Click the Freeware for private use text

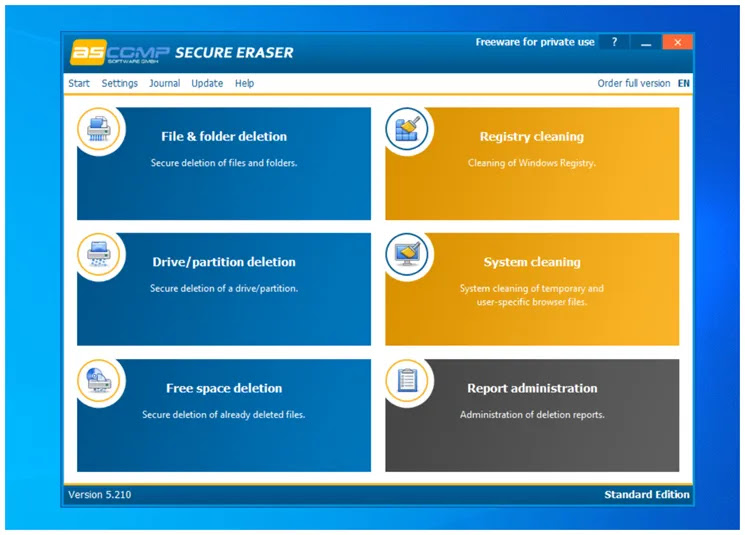click(535, 42)
